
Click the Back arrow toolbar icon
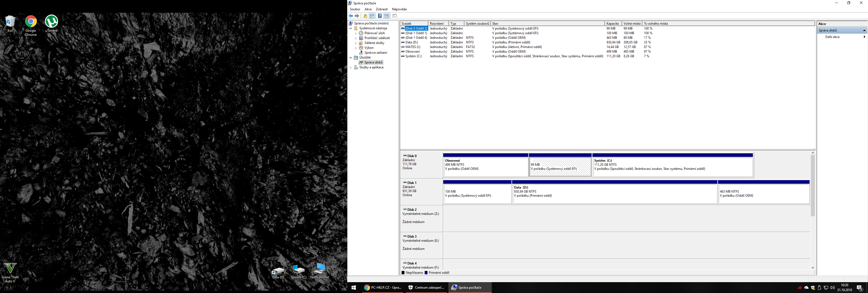(x=351, y=16)
